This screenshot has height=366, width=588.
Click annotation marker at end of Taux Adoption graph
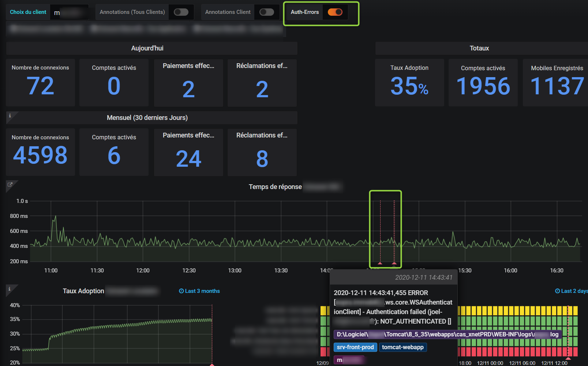click(x=212, y=365)
